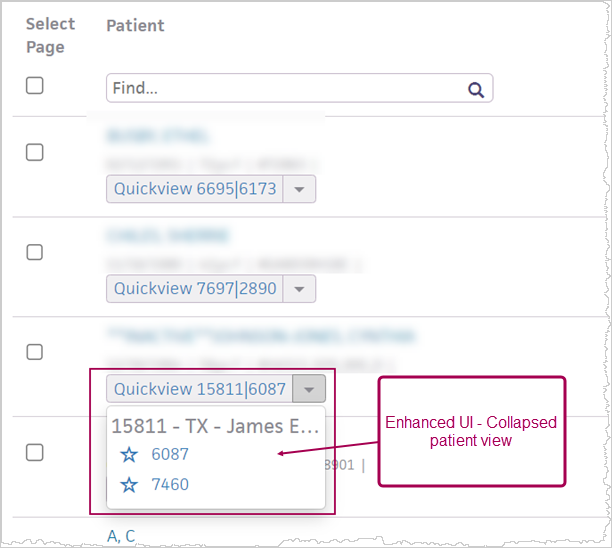Expand the Quickview 7697|2890 dropdown arrow
The image size is (612, 548).
[x=300, y=289]
